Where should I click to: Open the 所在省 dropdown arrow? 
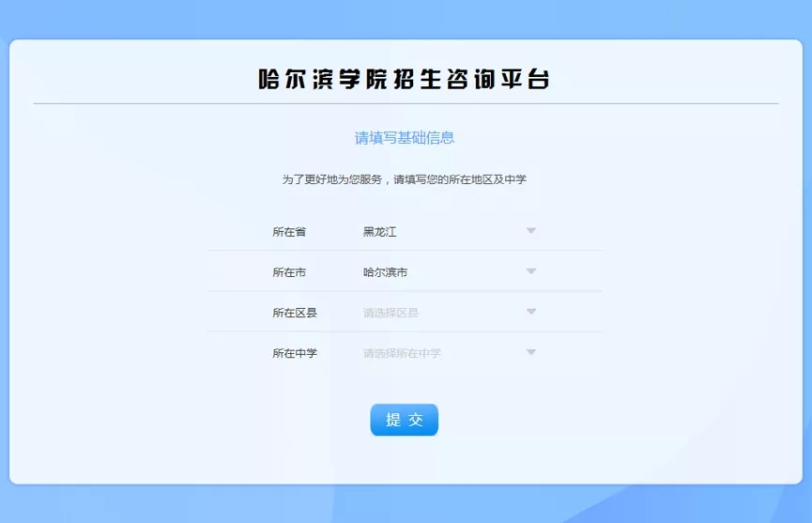(x=530, y=230)
